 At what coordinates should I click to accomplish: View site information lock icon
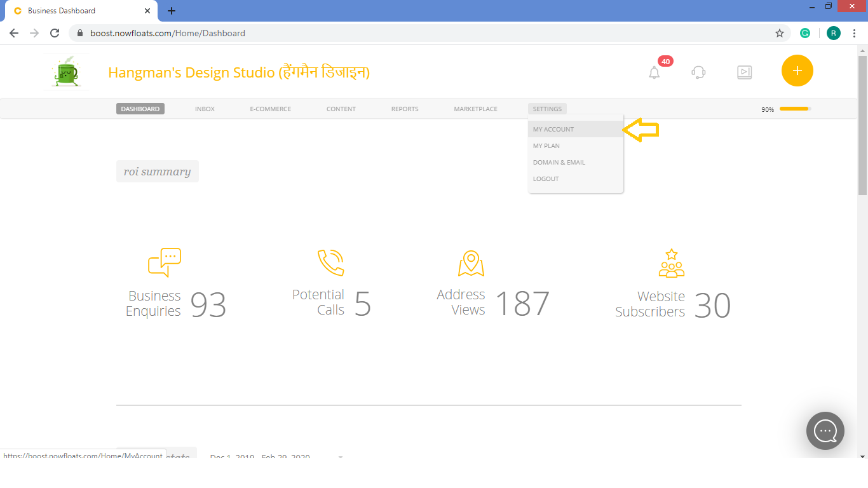coord(80,33)
